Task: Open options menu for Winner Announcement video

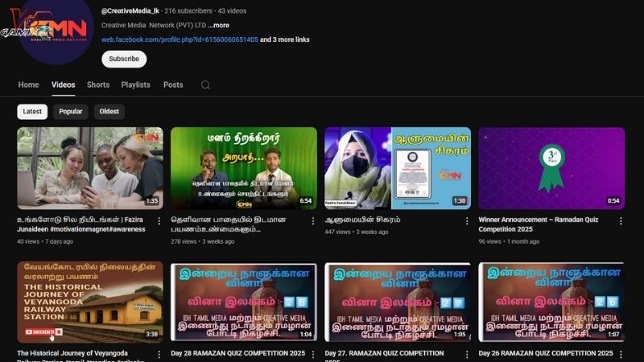Action: (x=621, y=221)
